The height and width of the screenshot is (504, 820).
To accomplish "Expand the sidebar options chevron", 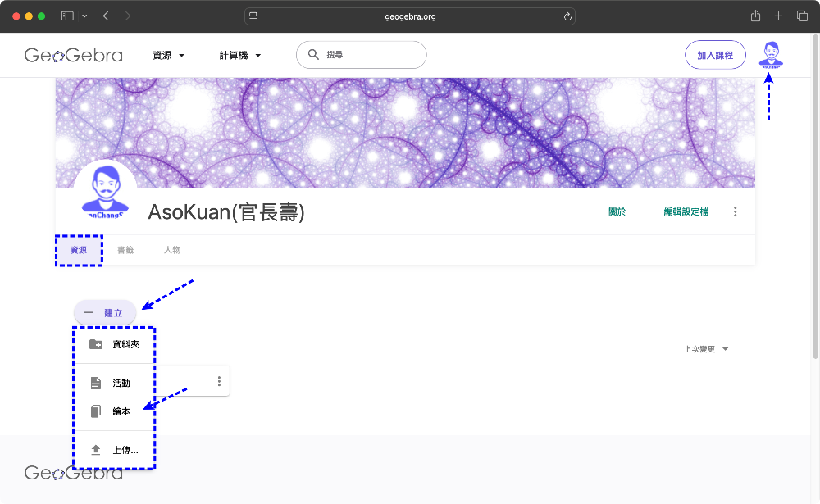I will [x=84, y=16].
